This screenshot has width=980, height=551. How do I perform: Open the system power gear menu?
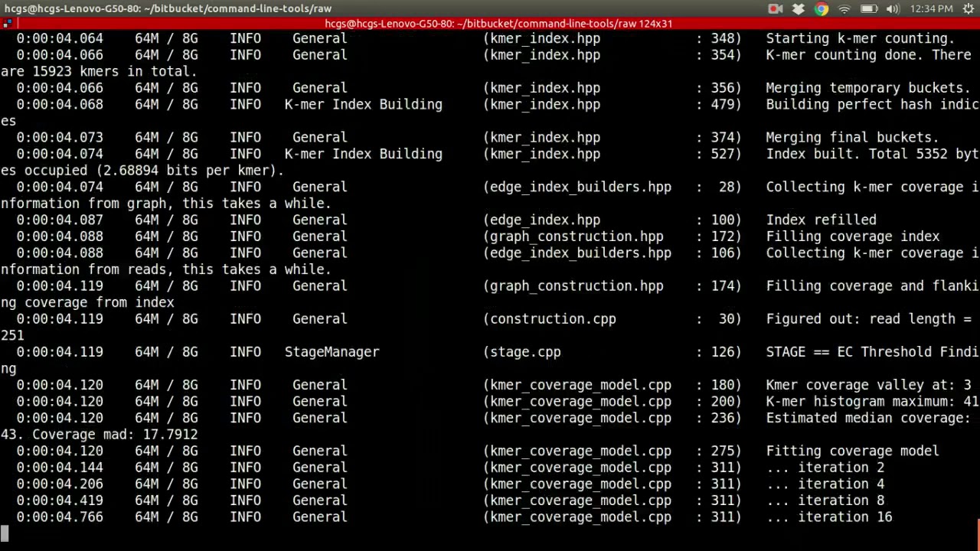[x=969, y=8]
